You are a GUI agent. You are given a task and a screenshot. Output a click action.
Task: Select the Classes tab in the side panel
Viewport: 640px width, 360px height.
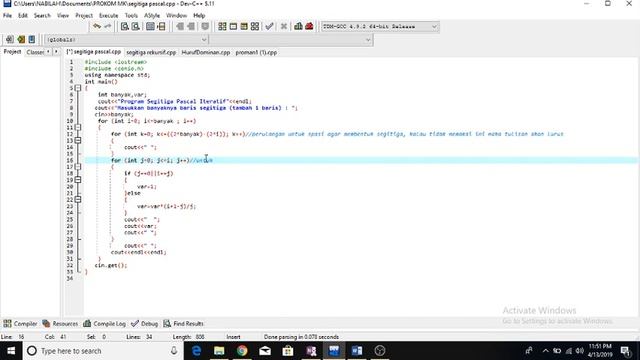coord(35,52)
